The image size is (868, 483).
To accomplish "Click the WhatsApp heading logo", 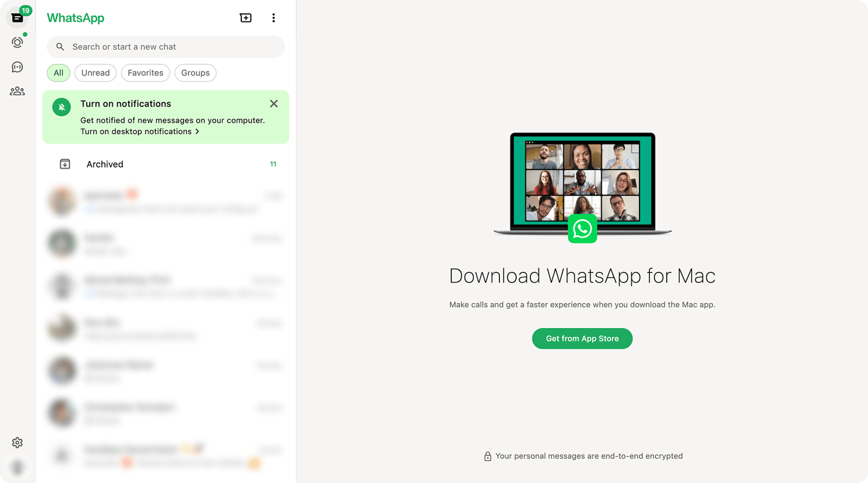I will 75,18.
